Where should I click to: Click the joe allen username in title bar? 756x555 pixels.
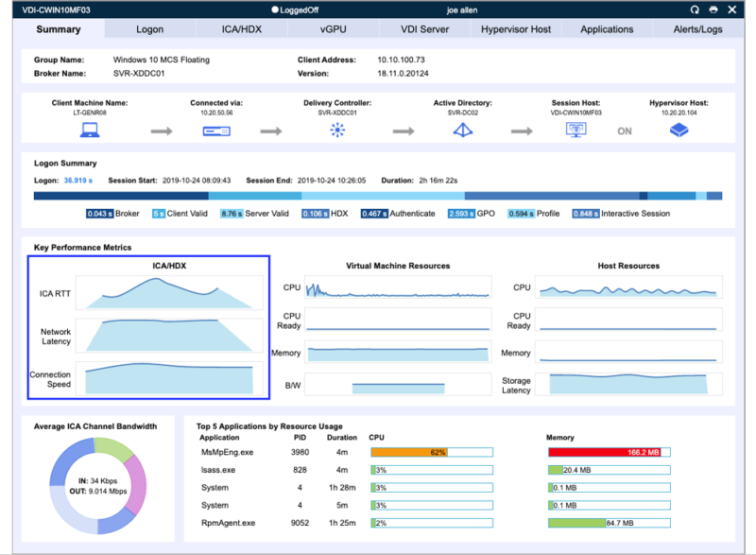pyautogui.click(x=462, y=9)
